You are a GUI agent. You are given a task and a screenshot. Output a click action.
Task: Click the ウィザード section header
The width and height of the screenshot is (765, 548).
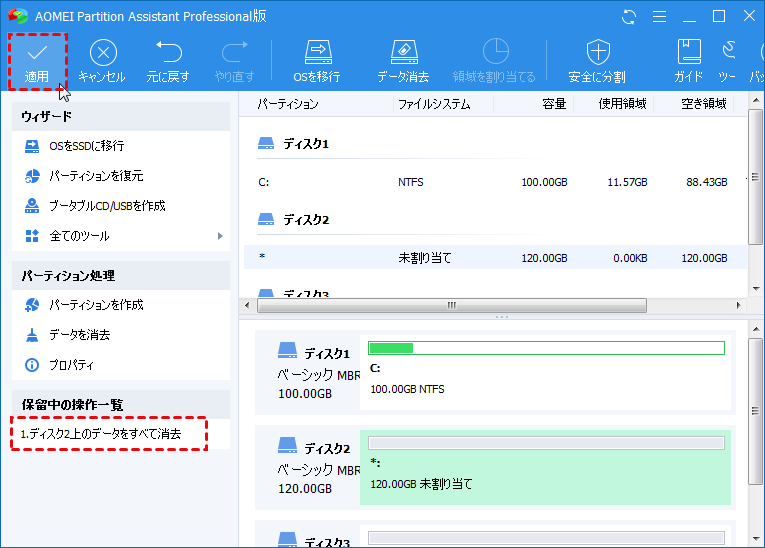[x=121, y=117]
